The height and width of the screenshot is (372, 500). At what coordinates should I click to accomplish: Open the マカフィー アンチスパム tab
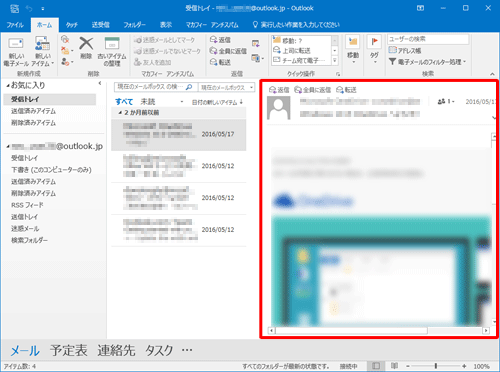tap(212, 25)
